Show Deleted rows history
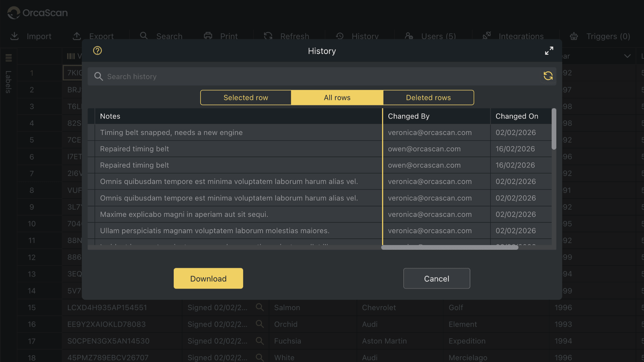The width and height of the screenshot is (644, 362). 428,98
